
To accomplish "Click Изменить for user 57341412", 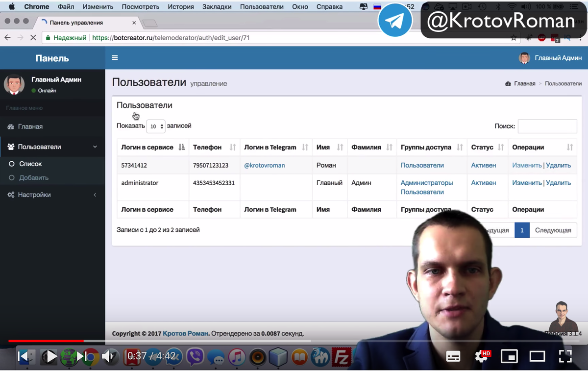I will coord(527,165).
